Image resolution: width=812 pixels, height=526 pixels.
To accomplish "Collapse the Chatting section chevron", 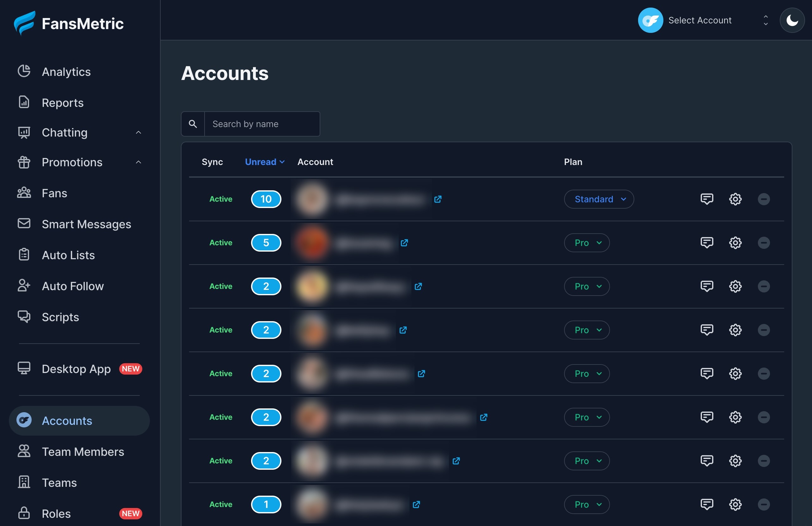I will (138, 132).
